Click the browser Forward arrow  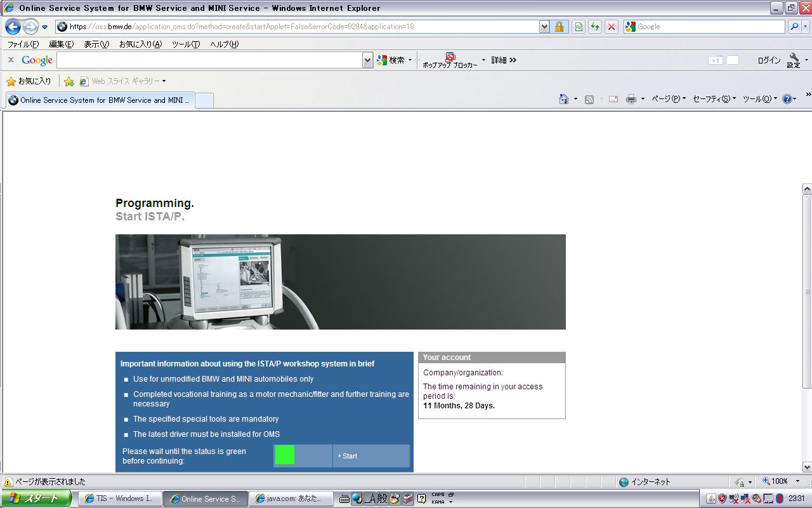tap(30, 27)
